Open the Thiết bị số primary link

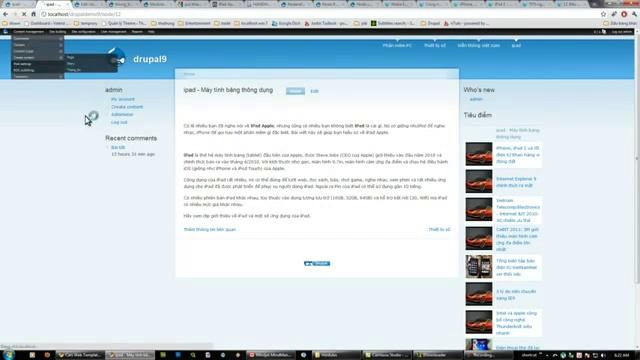tap(435, 45)
